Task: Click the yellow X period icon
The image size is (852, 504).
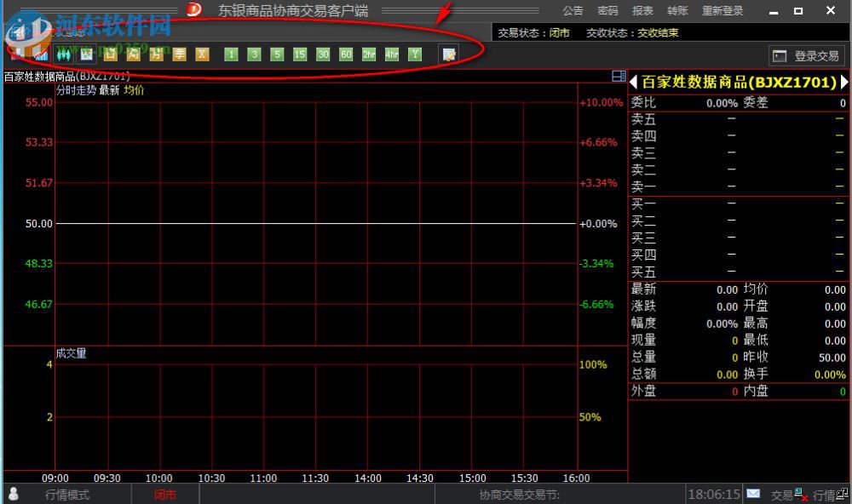Action: [x=202, y=54]
